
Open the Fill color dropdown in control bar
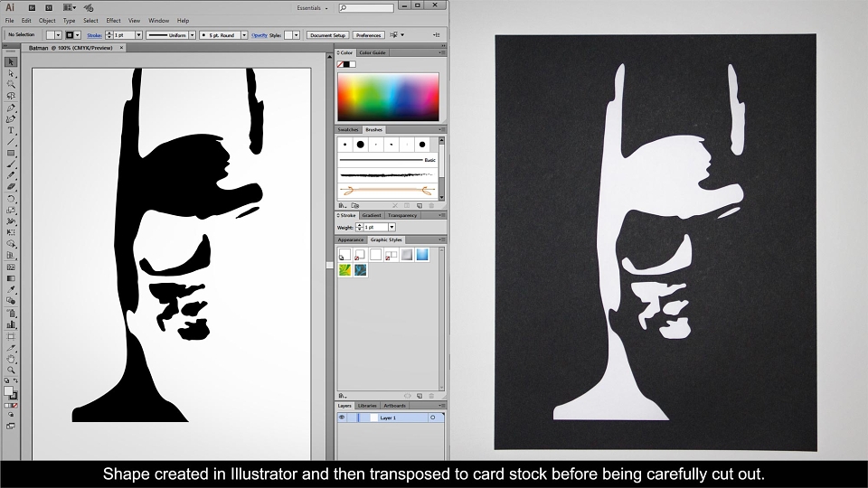58,35
